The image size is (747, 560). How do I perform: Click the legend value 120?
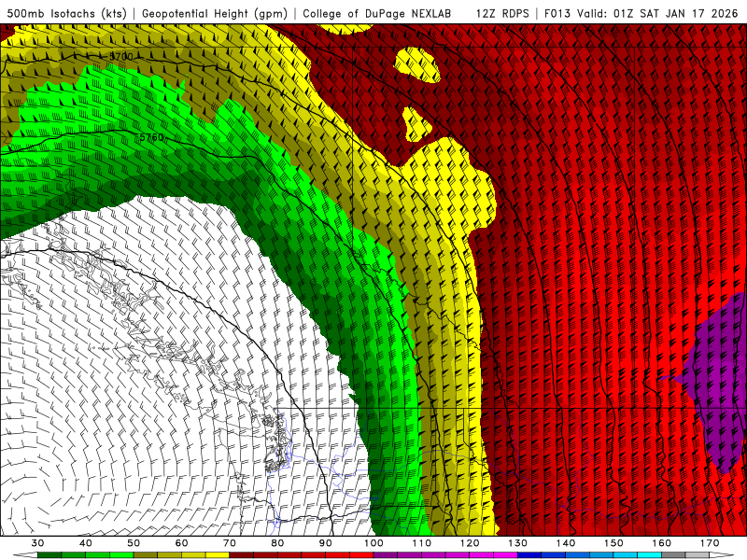(470, 543)
